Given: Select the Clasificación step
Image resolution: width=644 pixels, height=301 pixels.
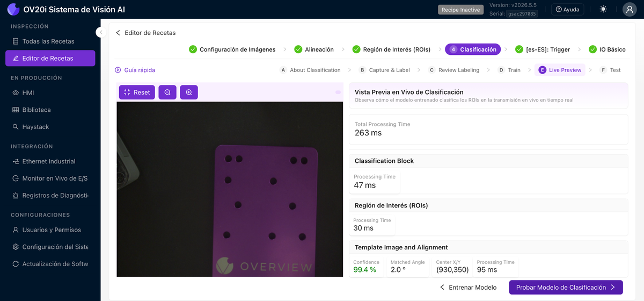Looking at the screenshot, I should click(x=473, y=49).
